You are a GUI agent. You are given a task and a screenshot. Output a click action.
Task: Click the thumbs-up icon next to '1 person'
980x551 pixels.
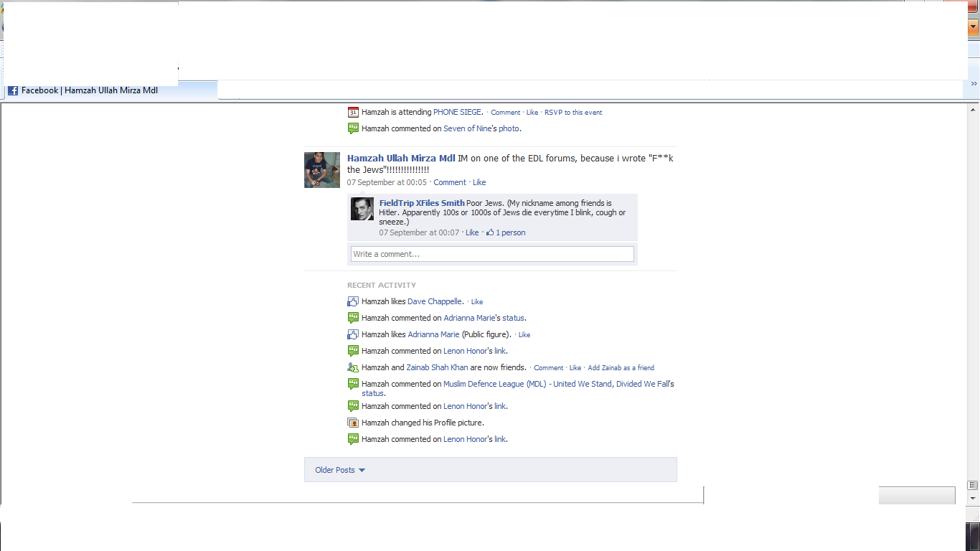(x=490, y=232)
